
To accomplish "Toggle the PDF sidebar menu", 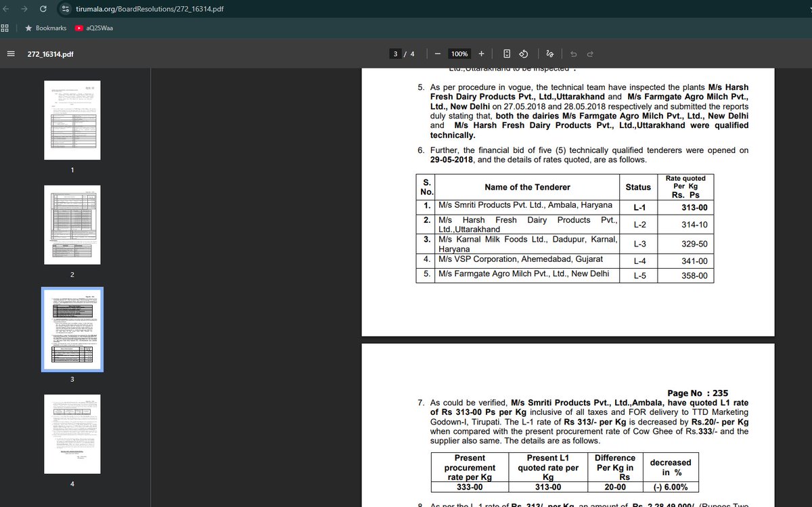I will (10, 54).
